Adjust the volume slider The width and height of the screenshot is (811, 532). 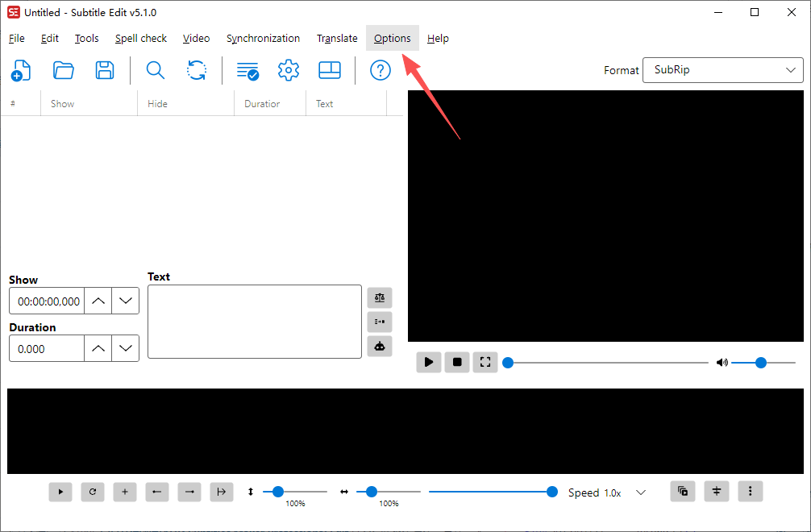(764, 363)
